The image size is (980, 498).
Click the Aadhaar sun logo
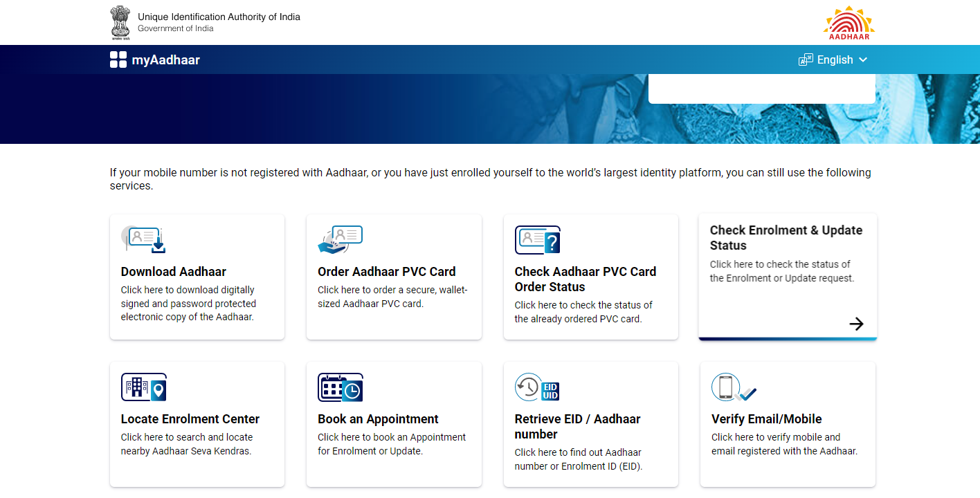click(x=849, y=22)
